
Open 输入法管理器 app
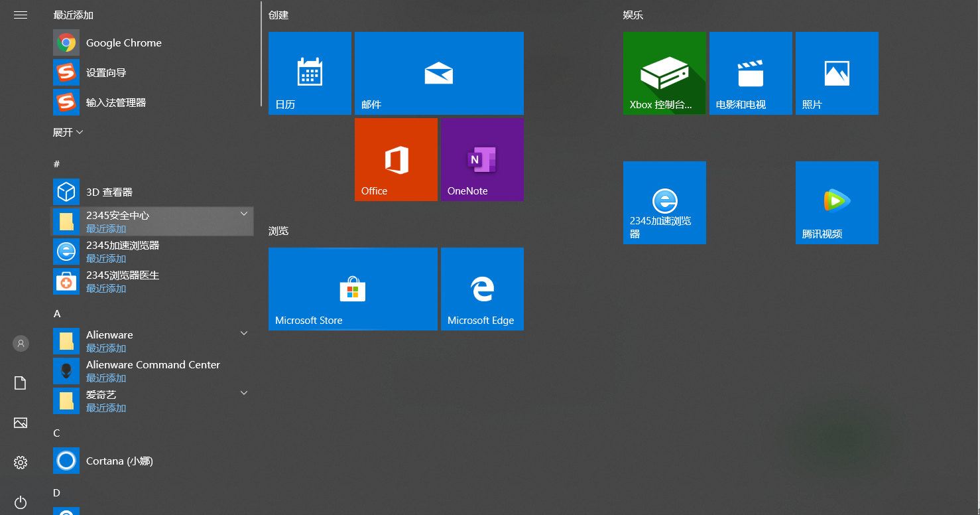pos(153,102)
